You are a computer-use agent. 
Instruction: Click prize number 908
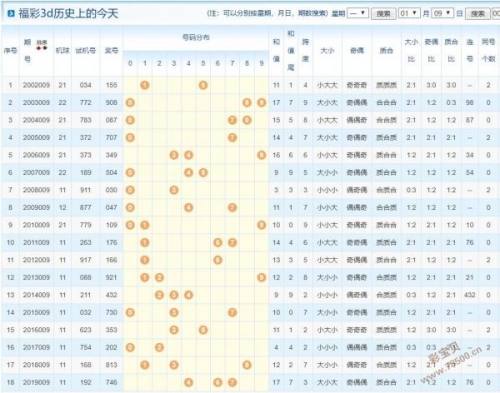pos(111,103)
